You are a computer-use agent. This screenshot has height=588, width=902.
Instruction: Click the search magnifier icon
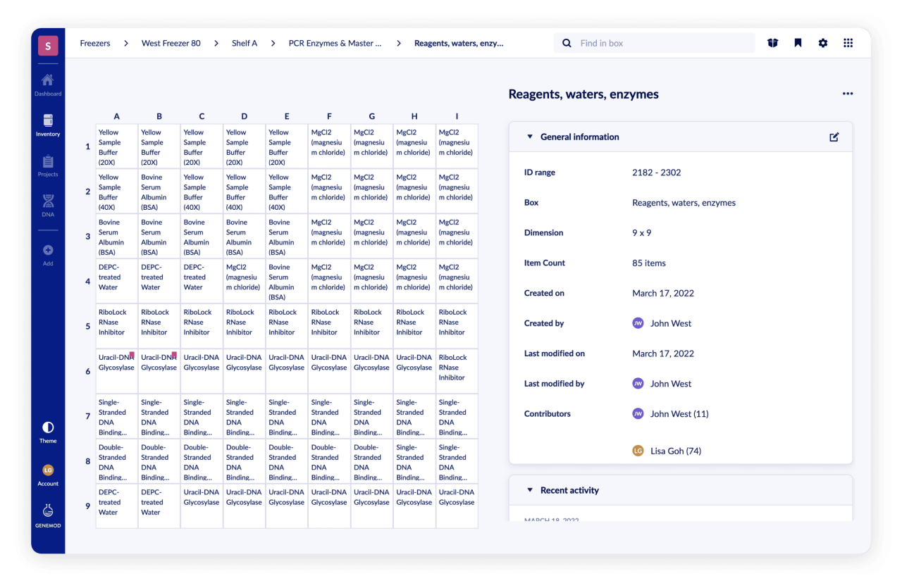pyautogui.click(x=567, y=43)
